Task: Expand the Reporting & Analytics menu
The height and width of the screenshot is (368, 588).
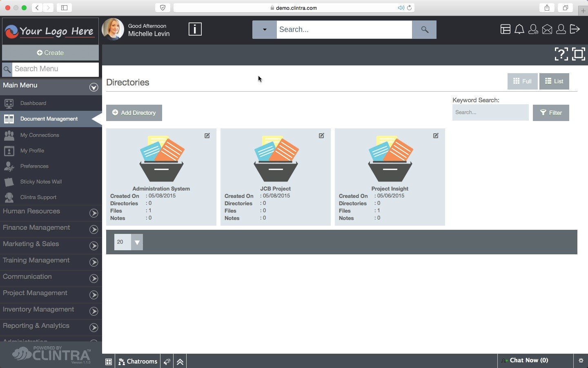Action: click(94, 328)
